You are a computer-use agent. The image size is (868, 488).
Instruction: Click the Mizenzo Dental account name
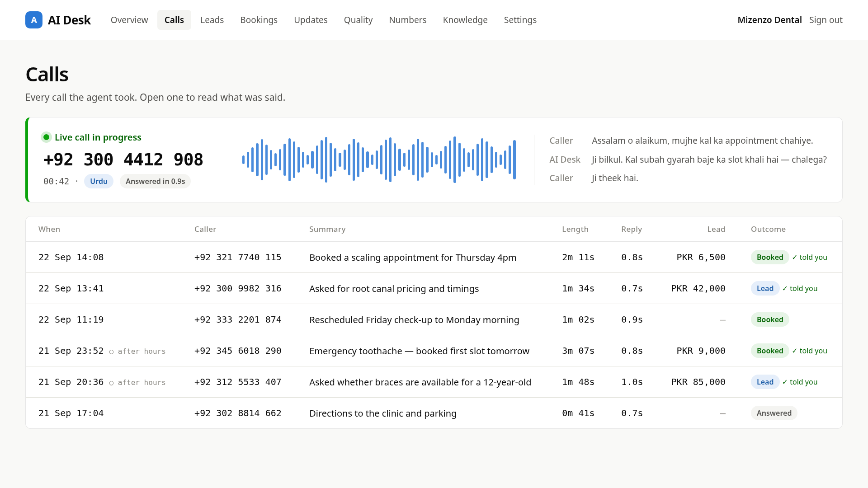click(769, 20)
